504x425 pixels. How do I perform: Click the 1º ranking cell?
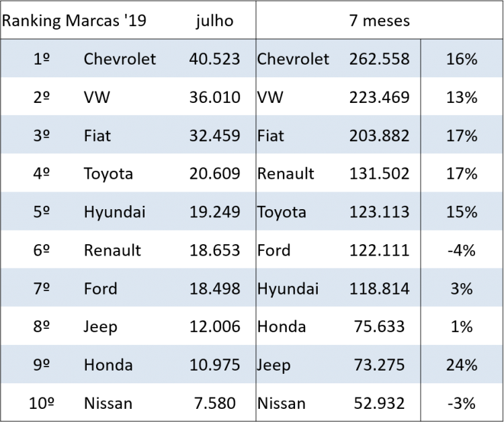pos(42,59)
